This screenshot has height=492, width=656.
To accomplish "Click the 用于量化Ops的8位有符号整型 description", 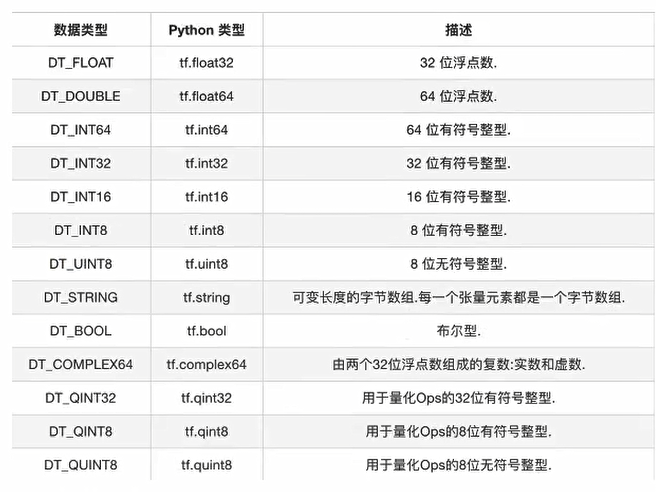I will (x=459, y=431).
